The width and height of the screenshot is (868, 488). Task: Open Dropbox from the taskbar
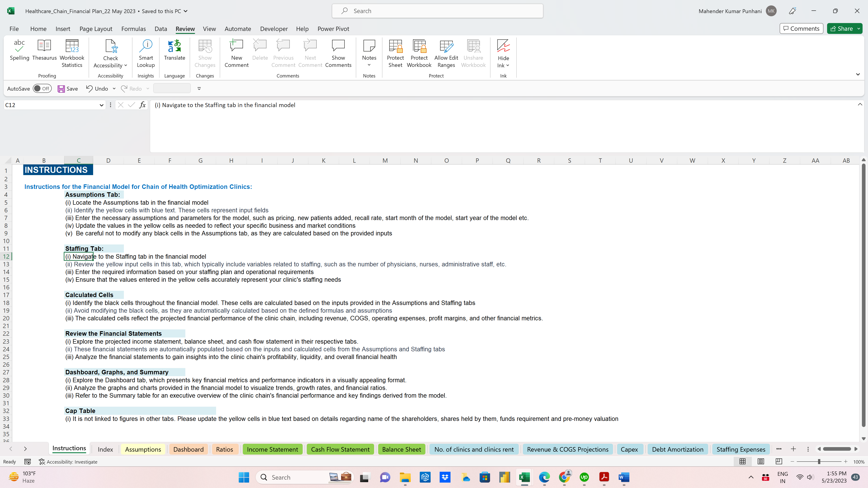click(x=445, y=477)
